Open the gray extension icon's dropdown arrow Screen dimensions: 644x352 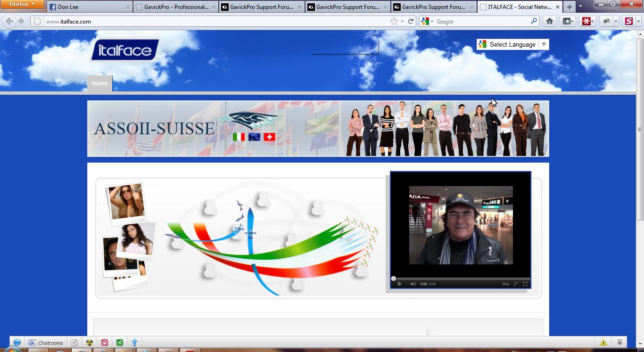point(616,22)
